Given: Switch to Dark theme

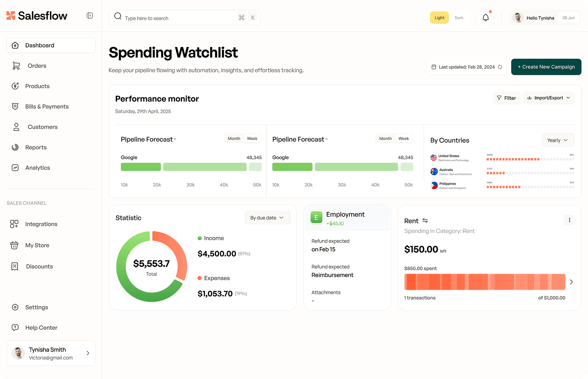Looking at the screenshot, I should pyautogui.click(x=459, y=18).
